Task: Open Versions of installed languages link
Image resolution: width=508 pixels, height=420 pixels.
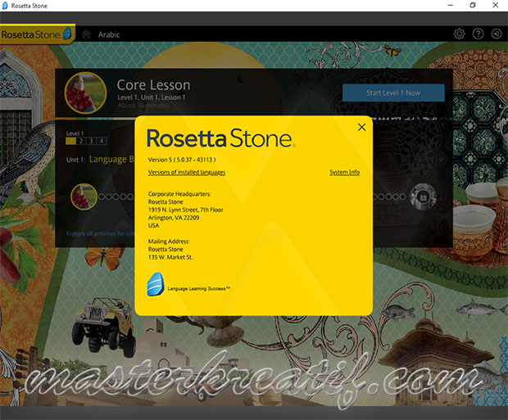Action: coord(187,172)
